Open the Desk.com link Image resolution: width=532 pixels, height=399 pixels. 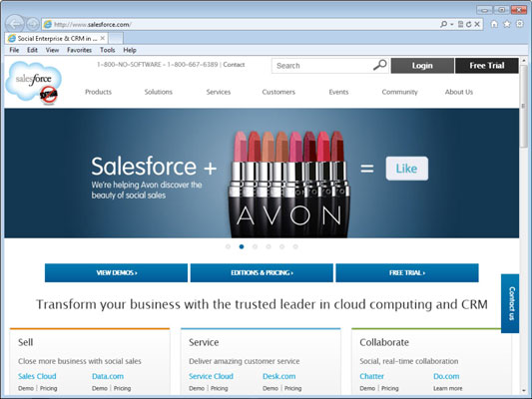point(279,376)
